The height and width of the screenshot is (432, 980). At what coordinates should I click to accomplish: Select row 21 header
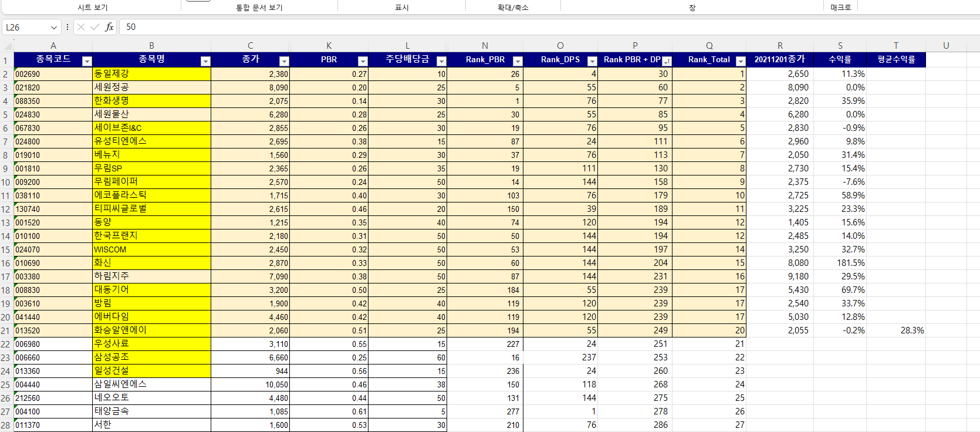tap(6, 330)
